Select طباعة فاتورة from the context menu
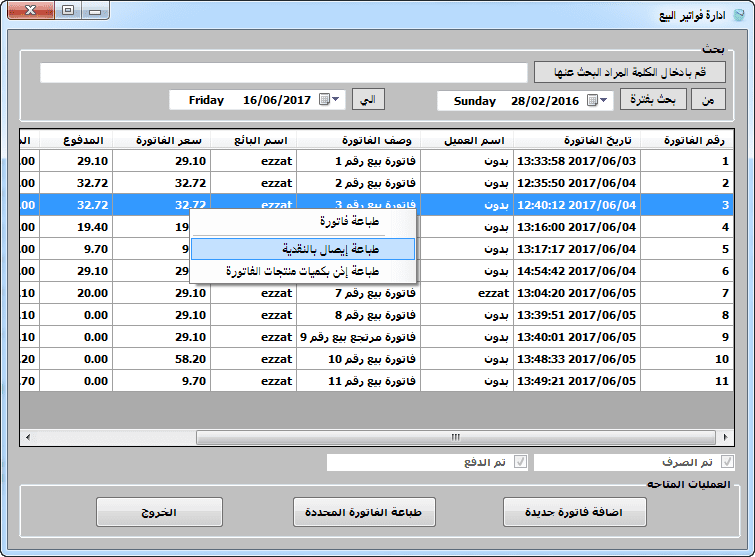755x557 pixels. 302,221
